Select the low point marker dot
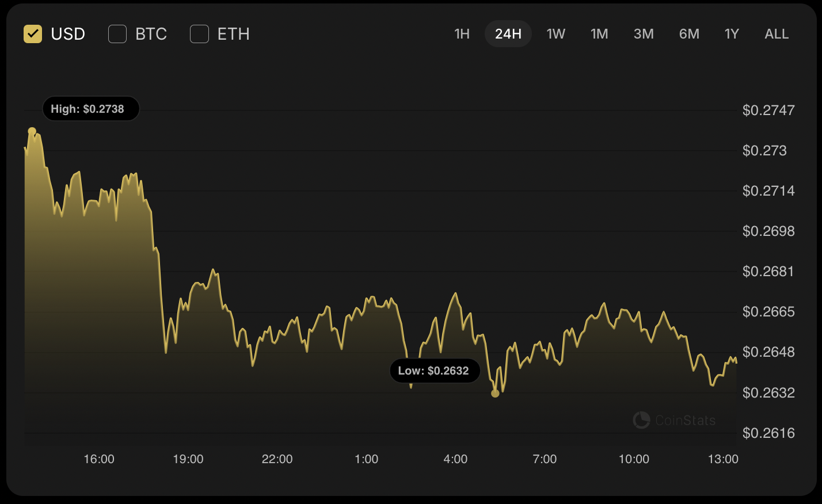The height and width of the screenshot is (504, 822). (495, 393)
